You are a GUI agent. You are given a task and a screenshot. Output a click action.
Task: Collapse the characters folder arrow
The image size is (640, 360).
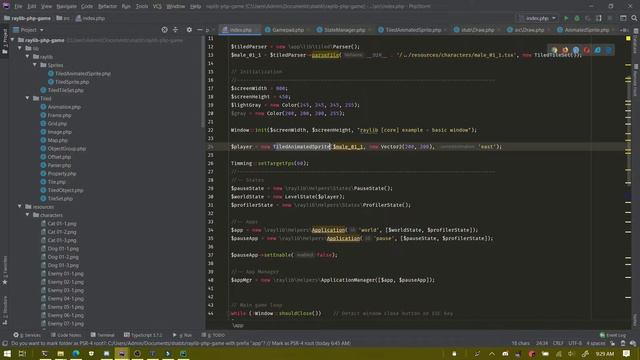pyautogui.click(x=28, y=215)
